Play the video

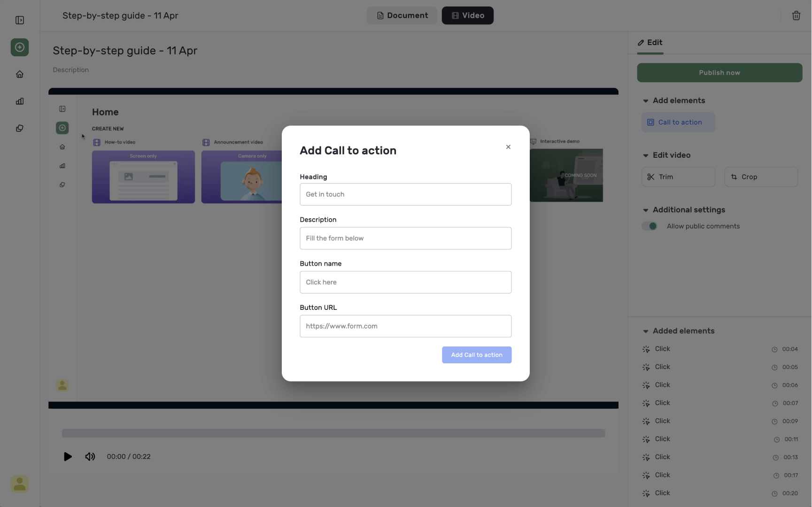point(68,456)
